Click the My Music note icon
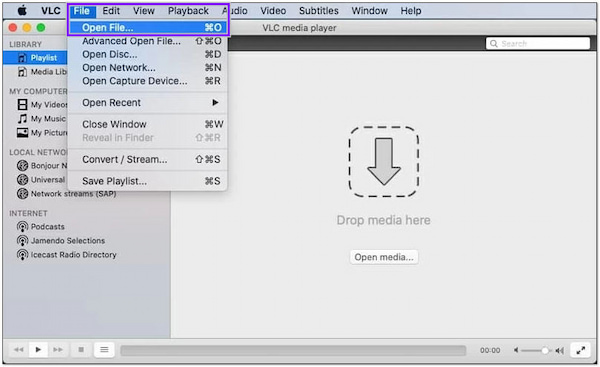 tap(23, 119)
